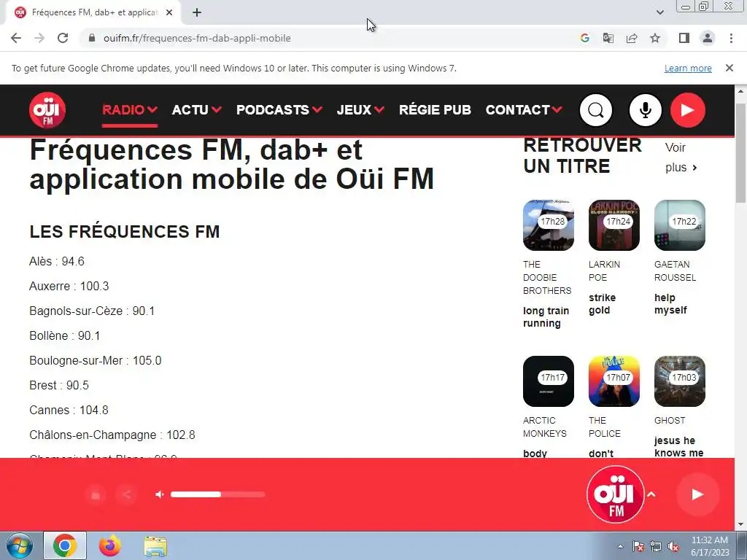747x560 pixels.
Task: Go to RÉGIE PUB page
Action: pyautogui.click(x=435, y=110)
